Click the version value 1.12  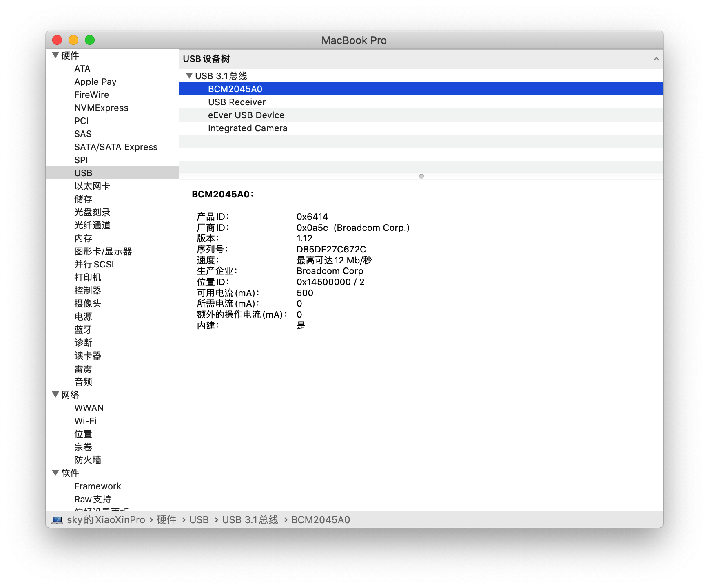(304, 238)
